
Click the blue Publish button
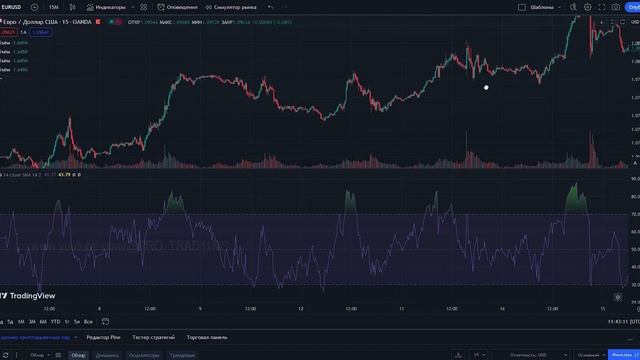point(633,7)
